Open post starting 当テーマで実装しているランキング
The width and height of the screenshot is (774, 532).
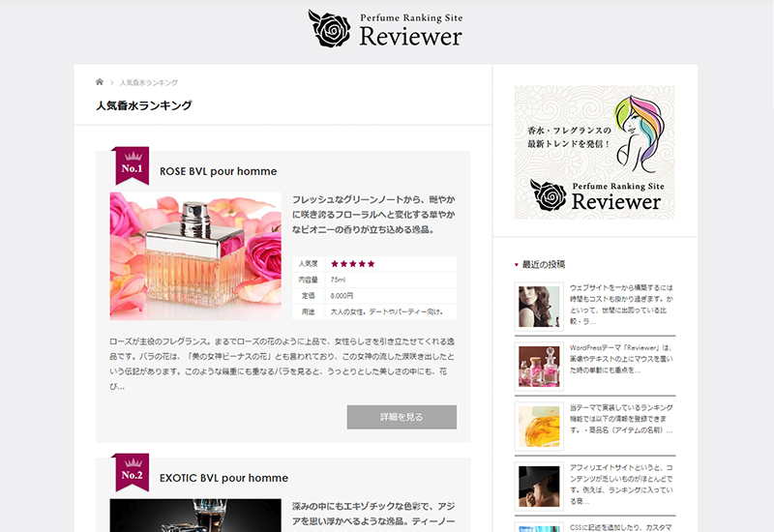coord(621,419)
